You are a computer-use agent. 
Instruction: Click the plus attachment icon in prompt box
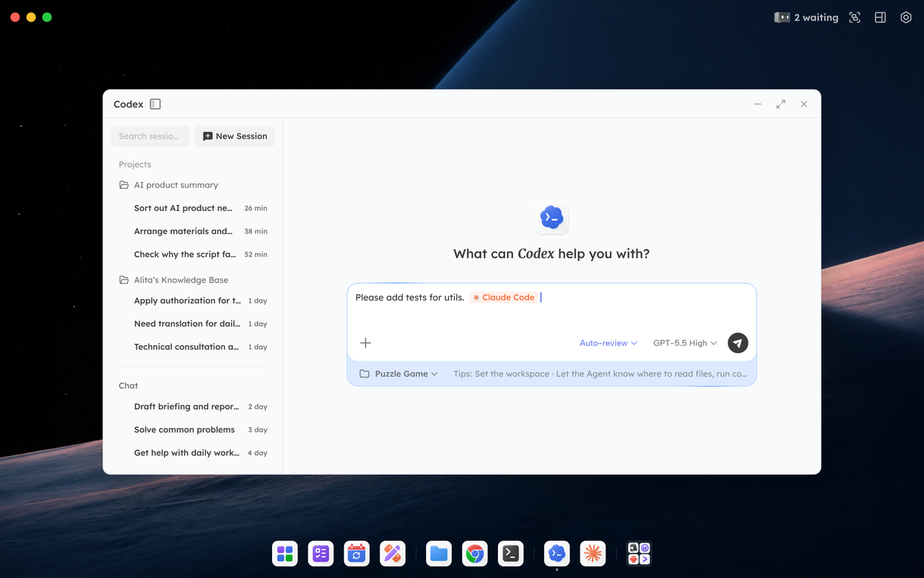point(366,343)
